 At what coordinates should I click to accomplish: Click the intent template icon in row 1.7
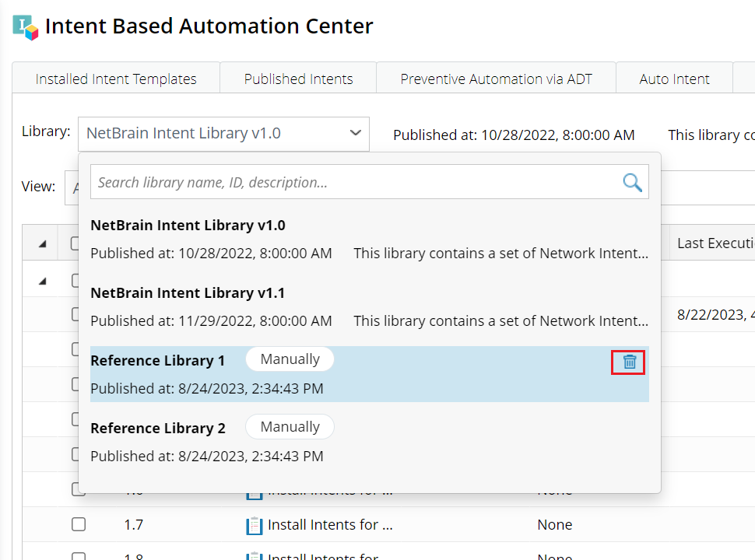pyautogui.click(x=255, y=526)
